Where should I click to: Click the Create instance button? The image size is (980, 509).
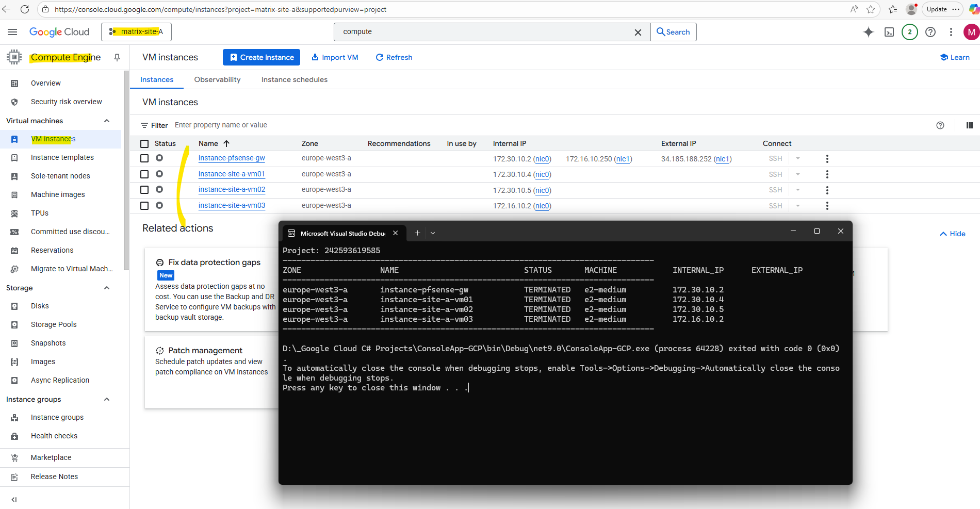262,57
